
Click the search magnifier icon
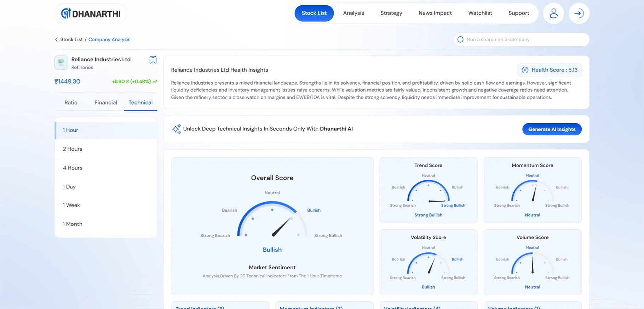tap(460, 39)
